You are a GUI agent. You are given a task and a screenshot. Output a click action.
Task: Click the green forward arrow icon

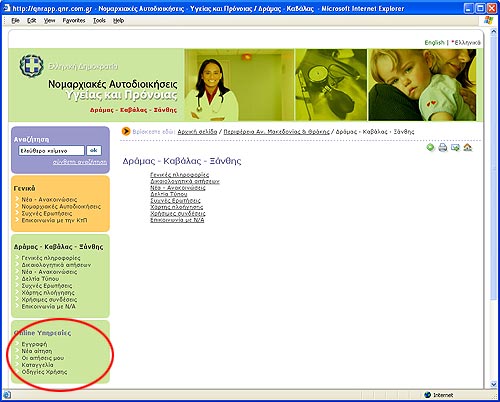point(431,147)
